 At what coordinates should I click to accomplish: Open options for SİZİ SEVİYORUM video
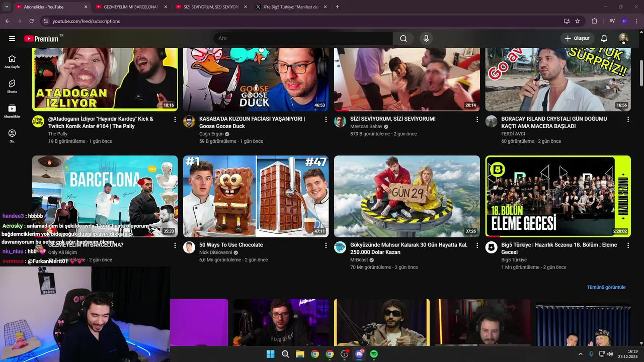pos(477,119)
